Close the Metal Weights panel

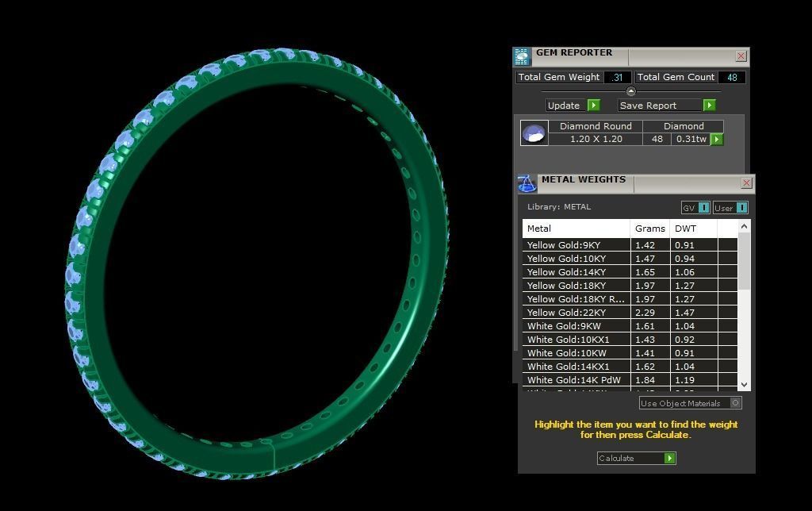coord(746,183)
